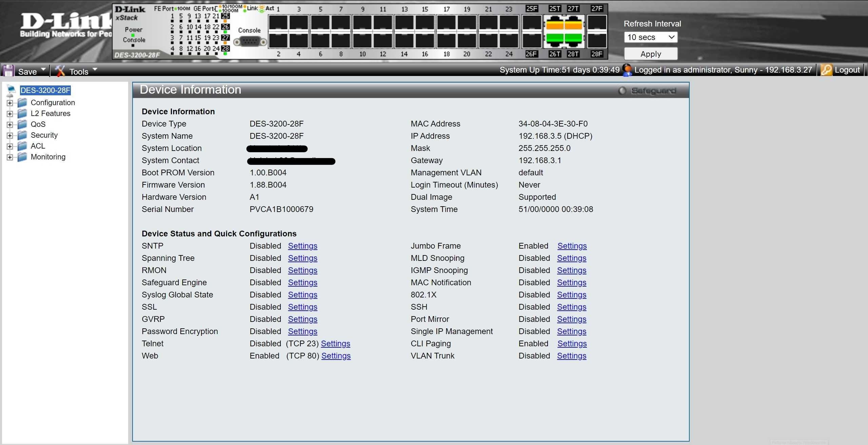Click the orange 27T port on panel
868x445 pixels.
pos(573,24)
